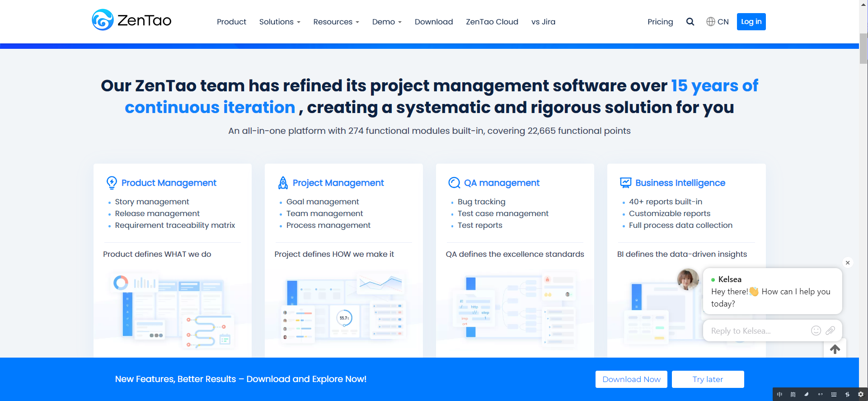
Task: Click the Try later button
Action: [x=708, y=379]
